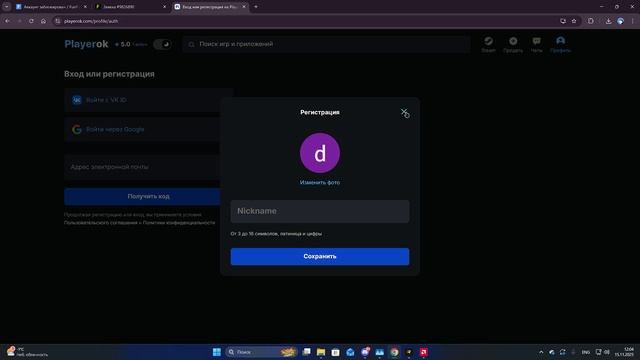
Task: Close the Вход или регистрация browser tab
Action: pos(244,7)
